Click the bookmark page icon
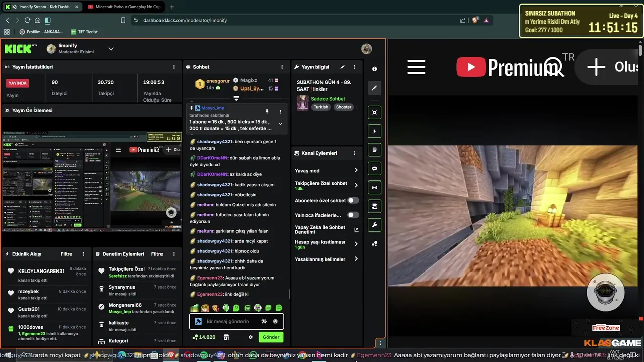This screenshot has height=362, width=644. [123, 20]
